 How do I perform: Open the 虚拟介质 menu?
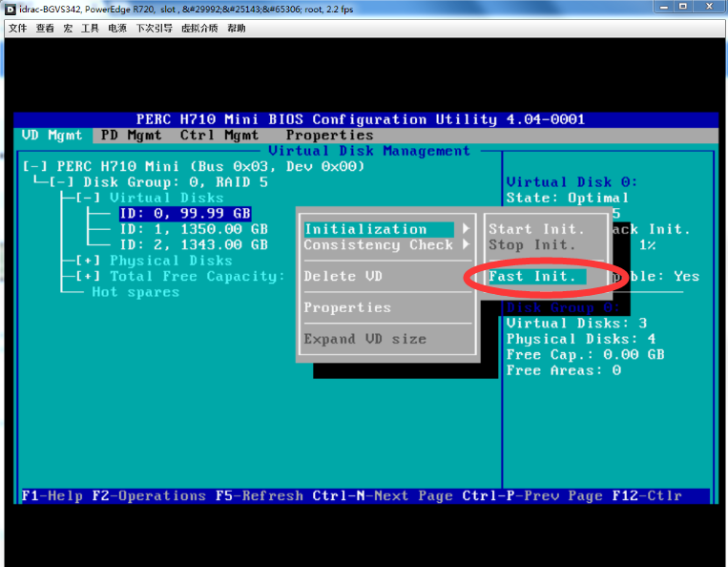pyautogui.click(x=199, y=29)
